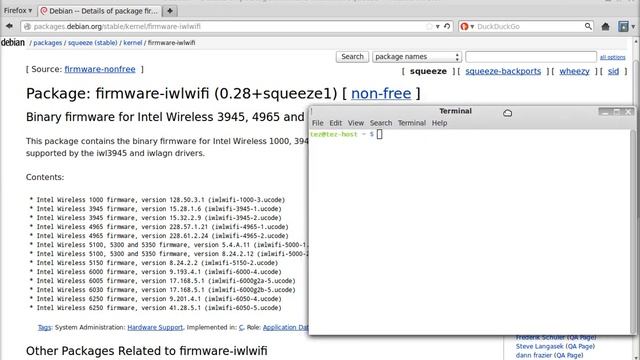Click inside the terminal at the prompt

380,134
